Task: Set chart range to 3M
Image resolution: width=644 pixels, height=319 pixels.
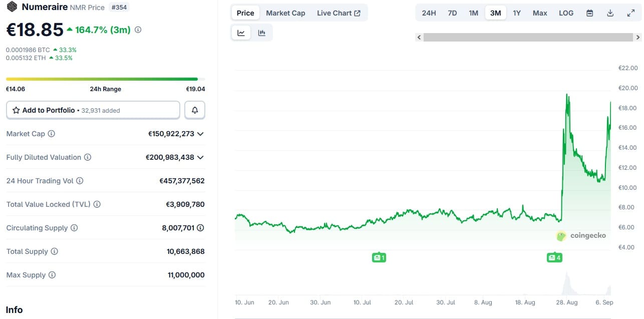Action: coord(496,13)
